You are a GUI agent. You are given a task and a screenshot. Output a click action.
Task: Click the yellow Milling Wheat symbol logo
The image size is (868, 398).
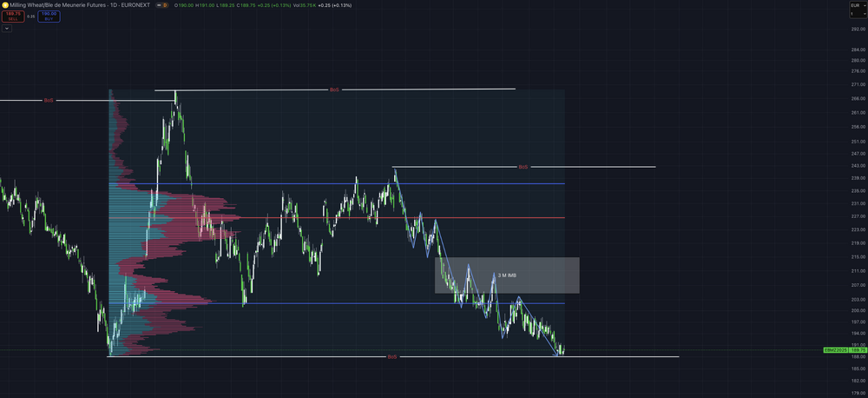[x=5, y=4]
